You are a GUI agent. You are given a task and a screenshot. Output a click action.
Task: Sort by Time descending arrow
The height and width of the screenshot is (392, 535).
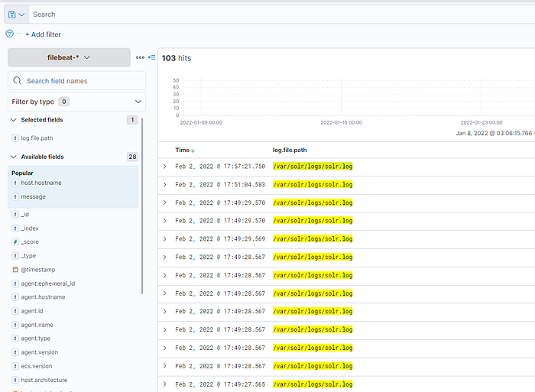(193, 151)
